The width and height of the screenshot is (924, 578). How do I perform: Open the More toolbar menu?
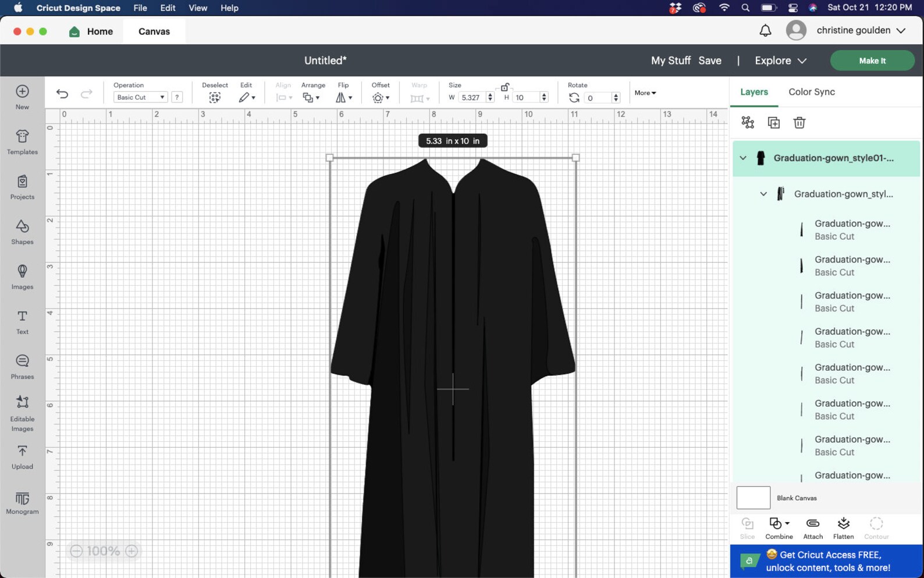(x=645, y=93)
